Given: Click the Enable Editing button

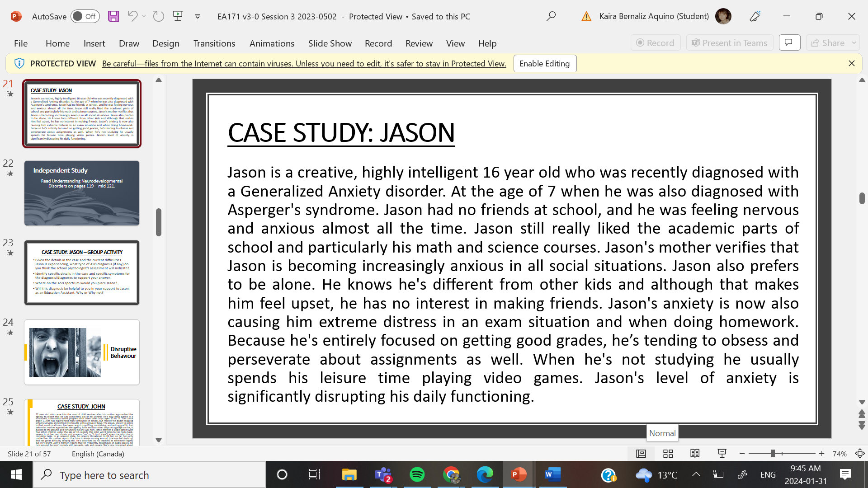Looking at the screenshot, I should click(x=544, y=64).
